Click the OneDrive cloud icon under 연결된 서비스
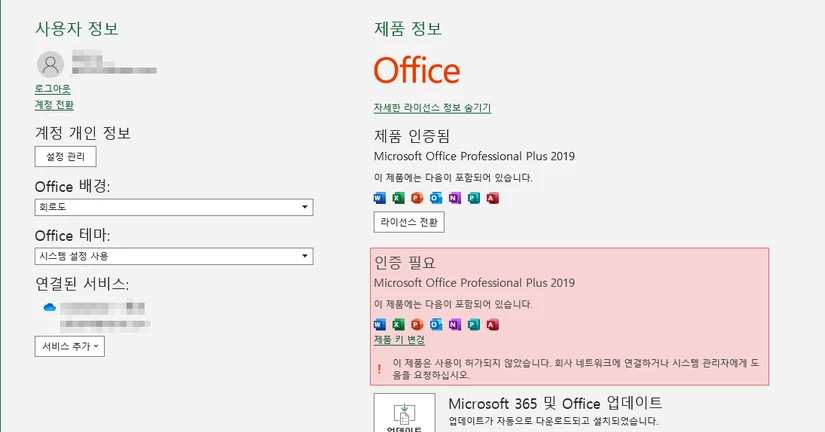Screen dimensions: 825x432 (49, 307)
